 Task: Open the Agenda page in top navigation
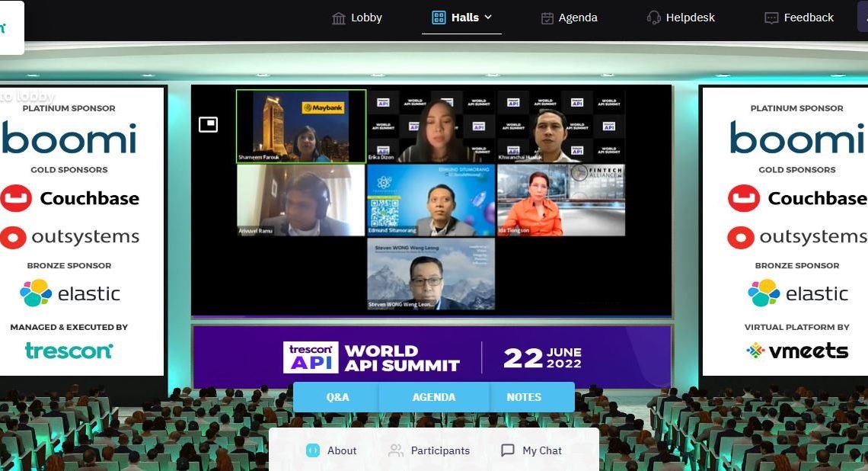click(x=569, y=18)
